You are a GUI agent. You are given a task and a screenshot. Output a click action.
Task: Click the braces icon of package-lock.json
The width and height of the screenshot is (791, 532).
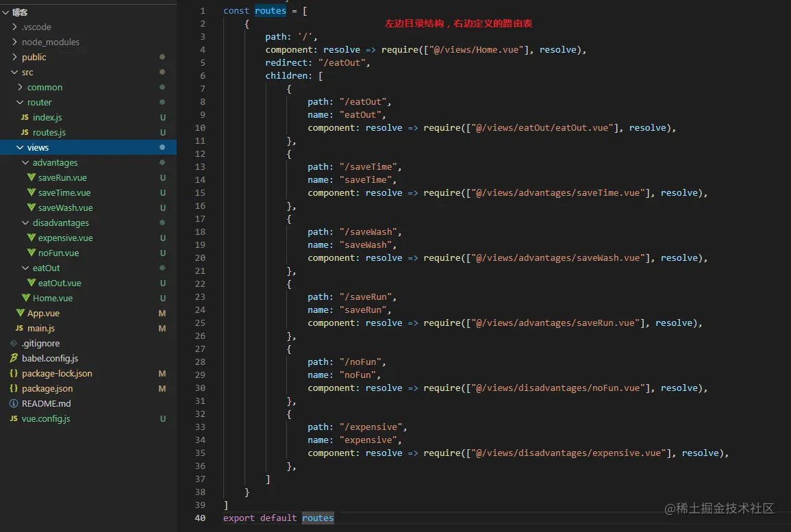point(14,373)
